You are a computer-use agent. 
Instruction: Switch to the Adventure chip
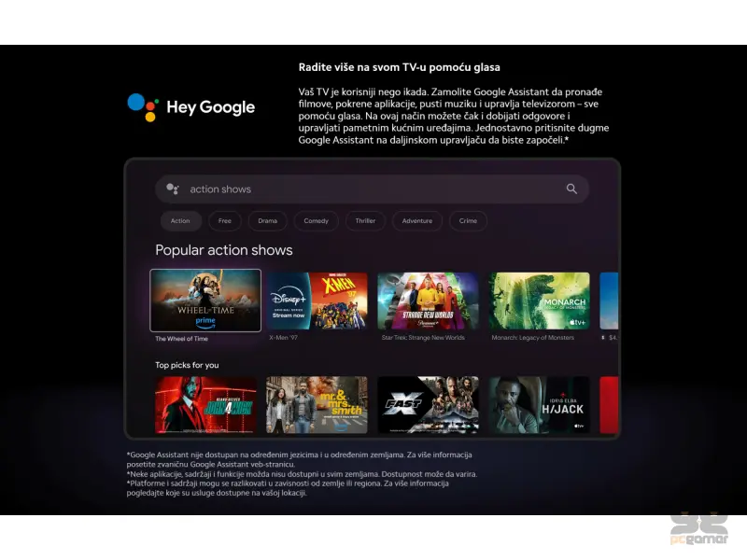pyautogui.click(x=416, y=221)
